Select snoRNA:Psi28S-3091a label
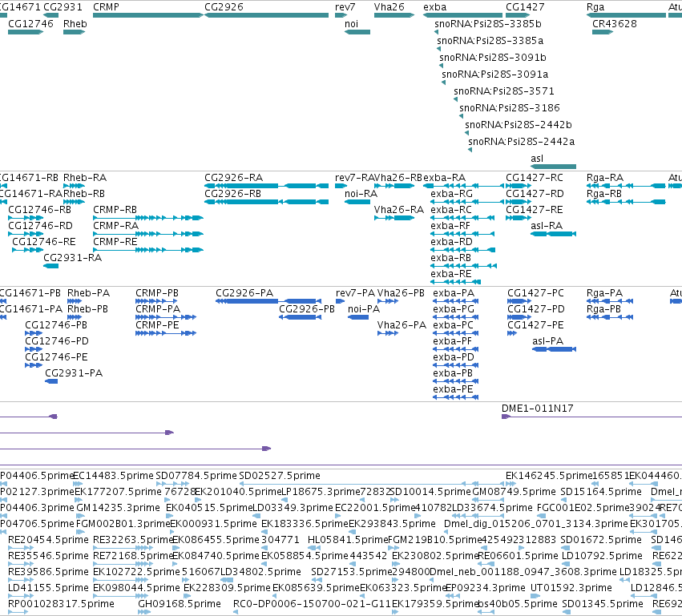682x616 pixels. coord(494,74)
